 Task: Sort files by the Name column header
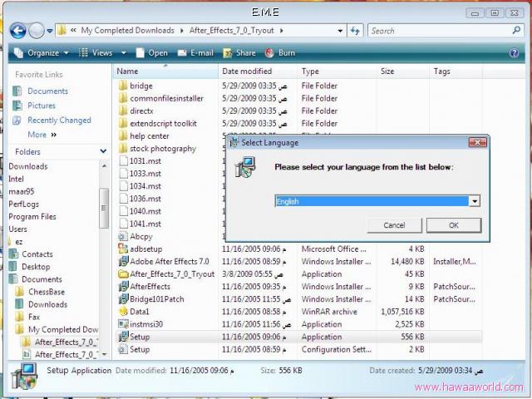127,71
